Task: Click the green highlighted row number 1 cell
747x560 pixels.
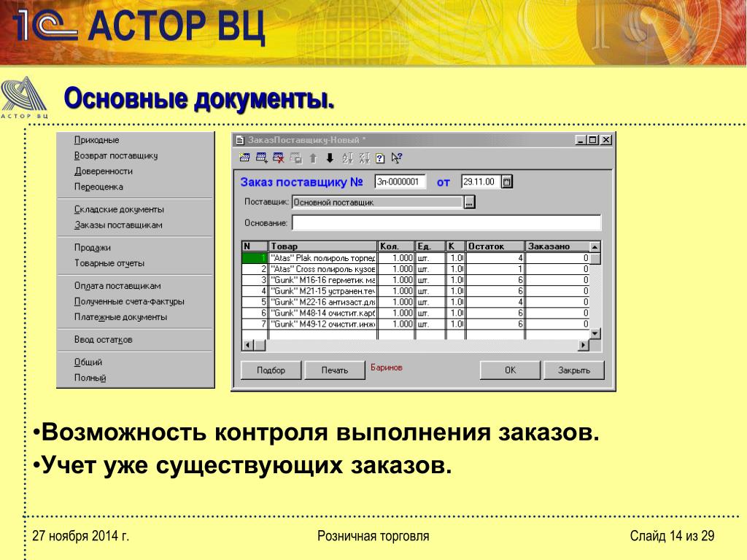Action: 255,258
